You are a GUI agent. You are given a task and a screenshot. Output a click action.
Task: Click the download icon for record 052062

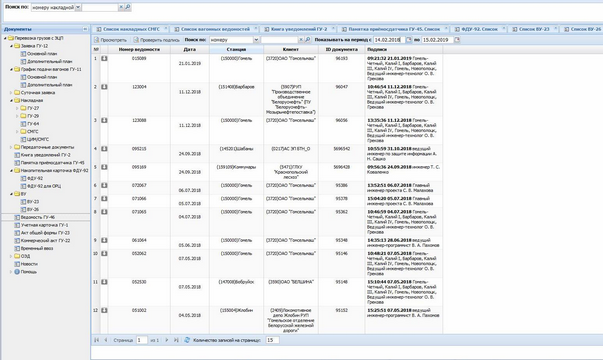click(x=104, y=253)
